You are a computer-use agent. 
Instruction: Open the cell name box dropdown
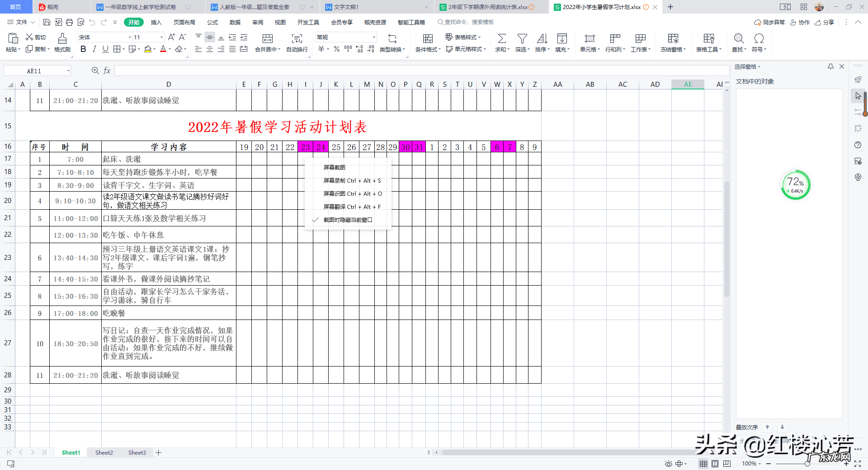(68, 71)
